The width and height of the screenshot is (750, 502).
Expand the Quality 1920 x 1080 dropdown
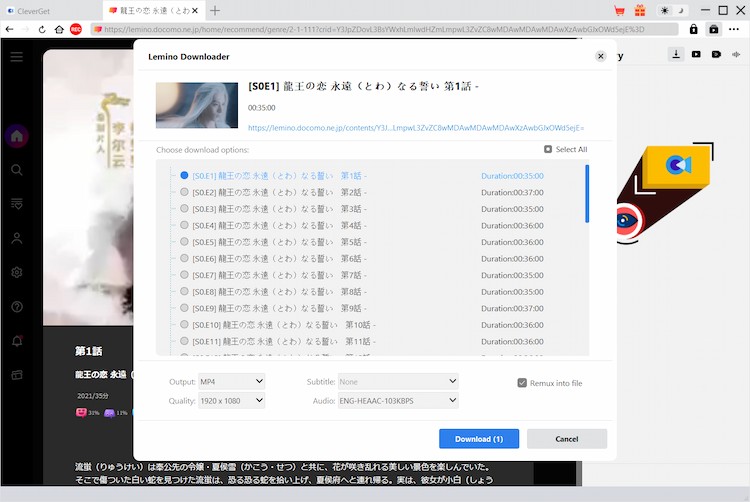(231, 401)
